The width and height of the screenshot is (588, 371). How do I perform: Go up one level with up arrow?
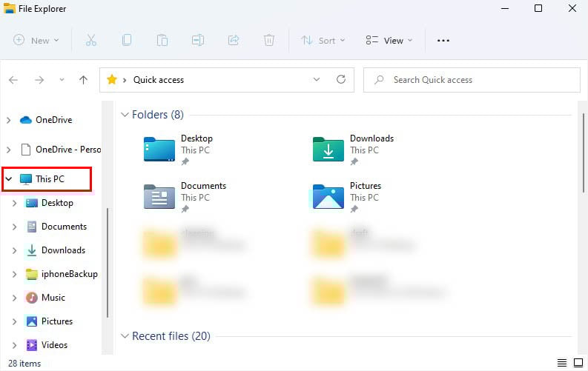click(83, 80)
